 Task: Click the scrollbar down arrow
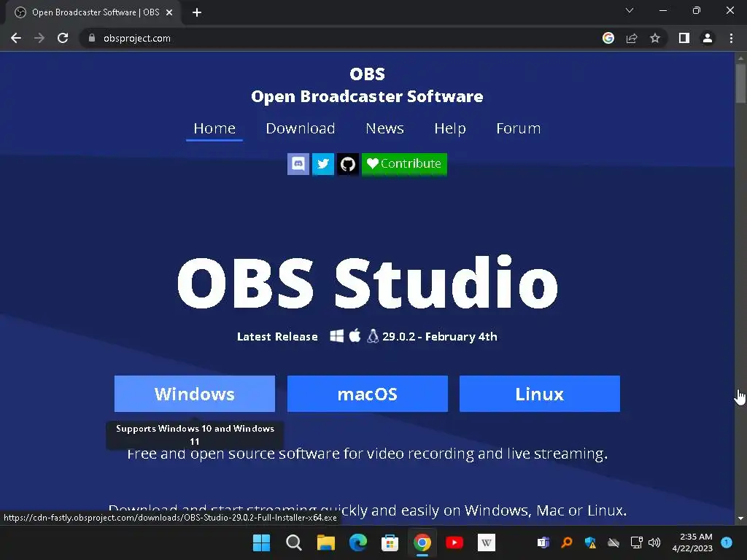tap(740, 518)
